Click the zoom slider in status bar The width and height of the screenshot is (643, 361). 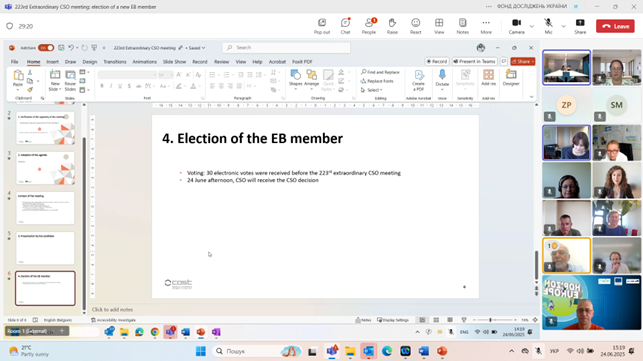click(x=495, y=320)
